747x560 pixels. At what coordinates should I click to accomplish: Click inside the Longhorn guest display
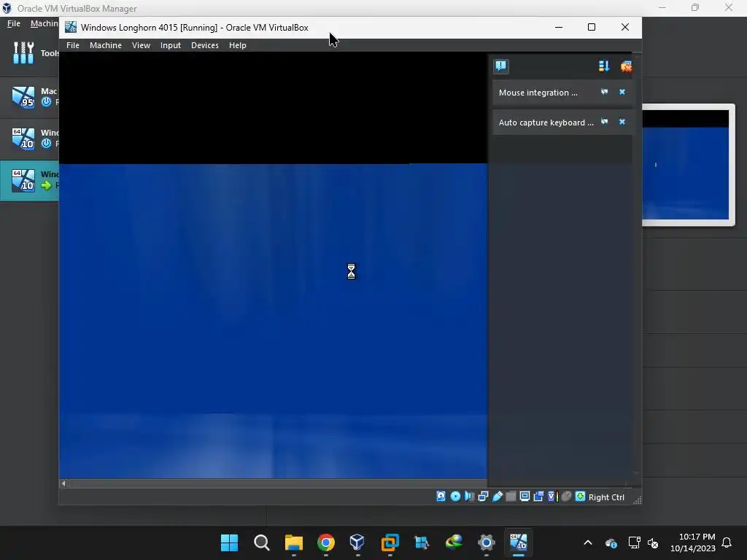click(x=274, y=265)
